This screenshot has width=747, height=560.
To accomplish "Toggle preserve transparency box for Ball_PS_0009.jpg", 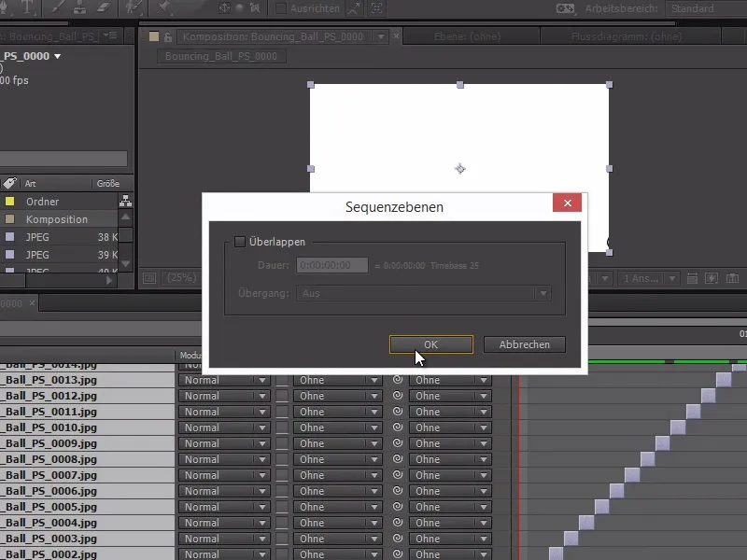I will (x=282, y=443).
